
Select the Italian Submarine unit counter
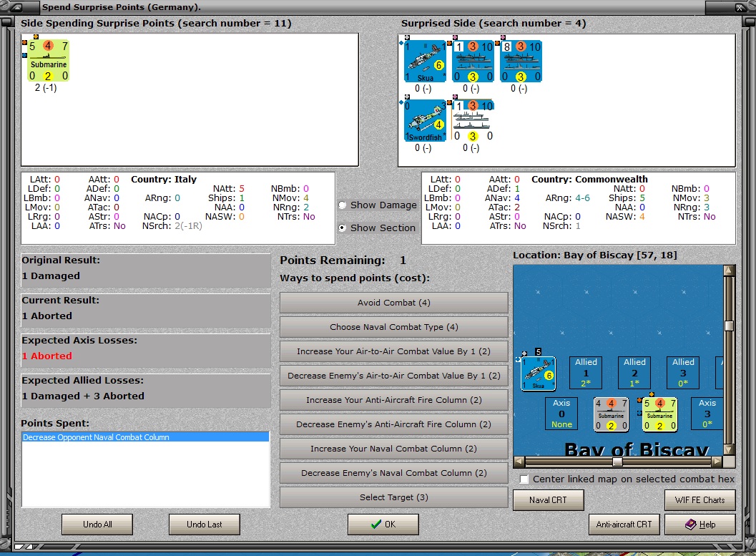[x=48, y=61]
